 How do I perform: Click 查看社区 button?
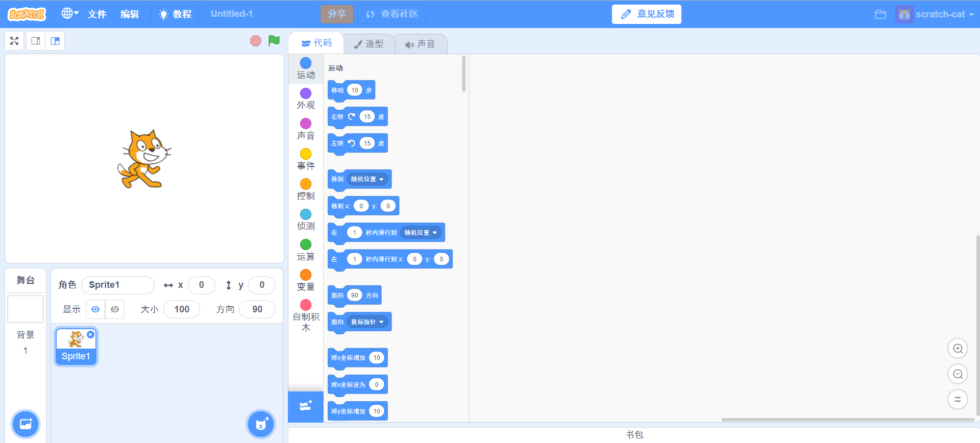(x=391, y=14)
